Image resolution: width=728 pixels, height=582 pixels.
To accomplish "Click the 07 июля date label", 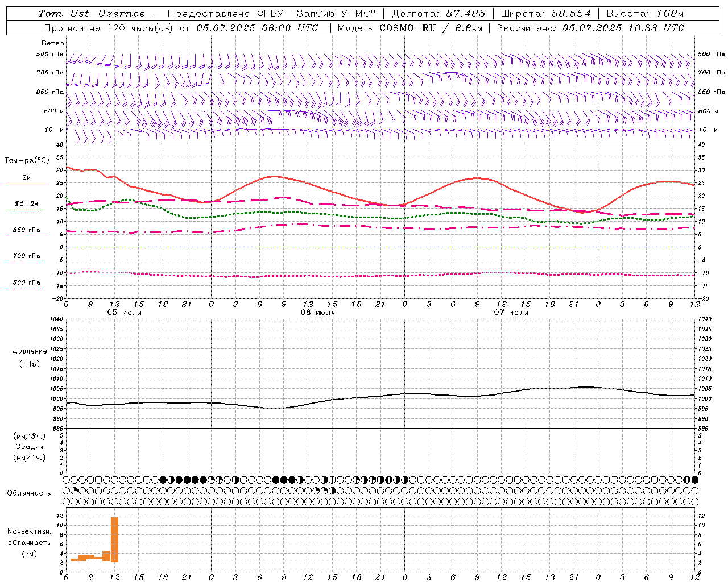I will 511,313.
